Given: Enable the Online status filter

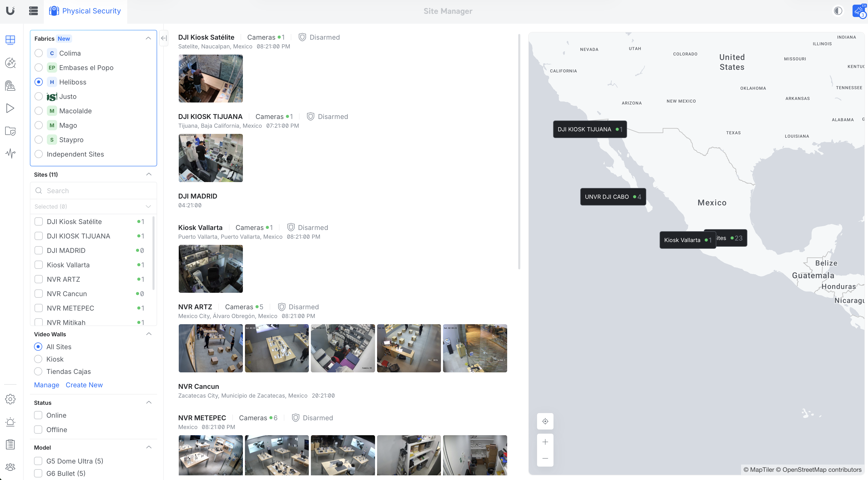Looking at the screenshot, I should click(38, 415).
